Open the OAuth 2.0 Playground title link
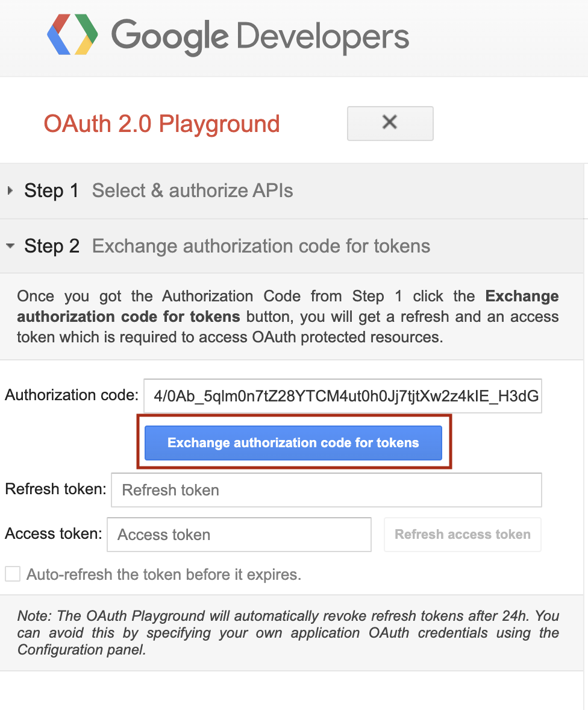Viewport: 588px width, 710px height. pyautogui.click(x=161, y=124)
